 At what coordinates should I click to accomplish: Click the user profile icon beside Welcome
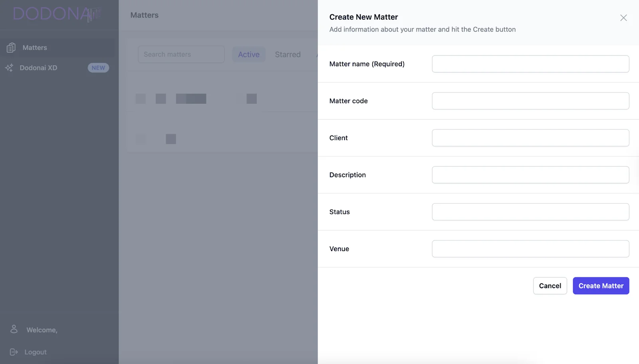pos(14,329)
